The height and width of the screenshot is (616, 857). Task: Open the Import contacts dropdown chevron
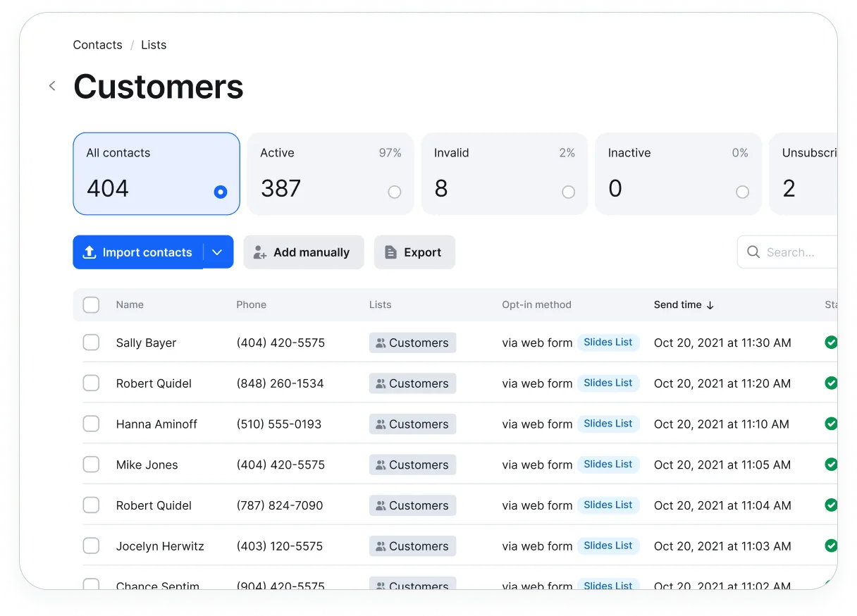[x=217, y=252]
